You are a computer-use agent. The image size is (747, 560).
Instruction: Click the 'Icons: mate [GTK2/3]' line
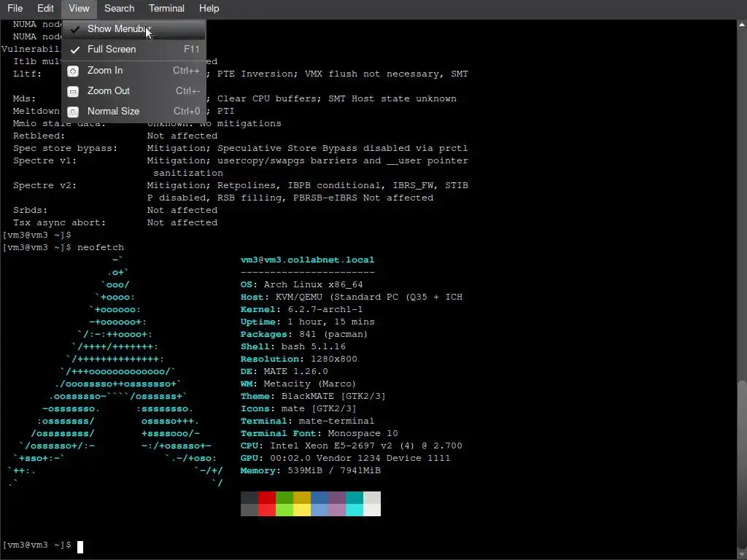tap(298, 408)
